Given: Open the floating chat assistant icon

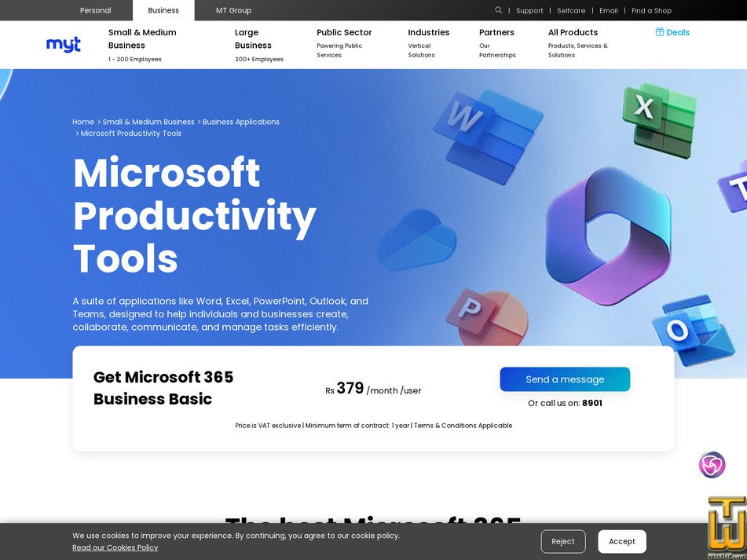Looking at the screenshot, I should click(712, 465).
